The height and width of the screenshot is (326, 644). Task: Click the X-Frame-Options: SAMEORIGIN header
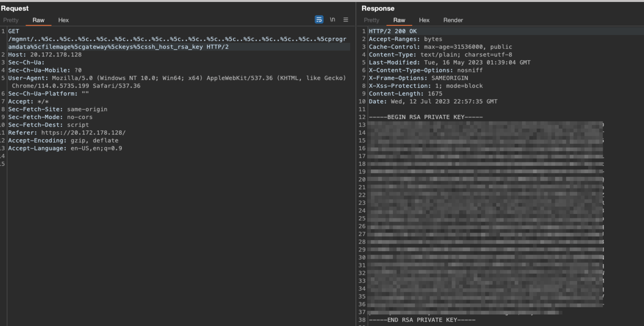419,78
